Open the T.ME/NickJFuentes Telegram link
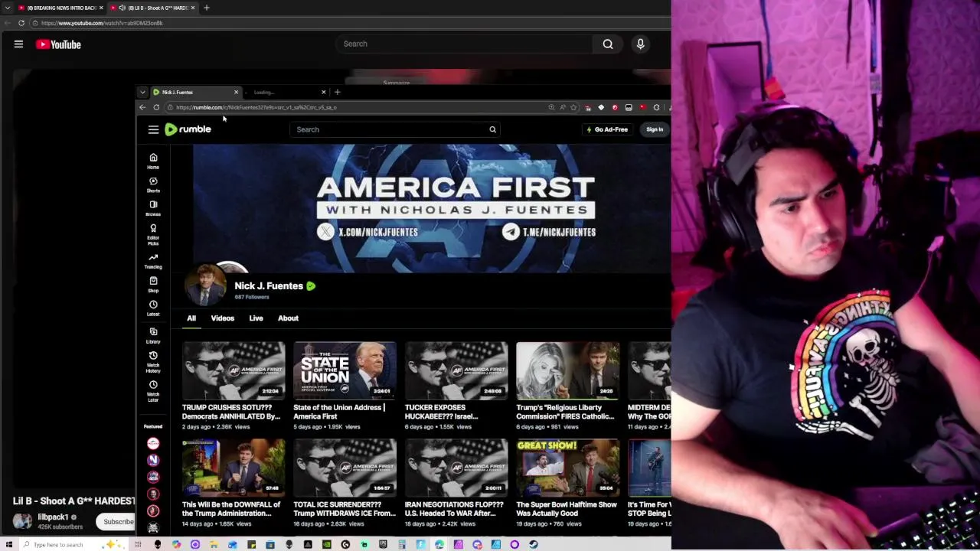Screen dimensions: 980x551 (549, 232)
